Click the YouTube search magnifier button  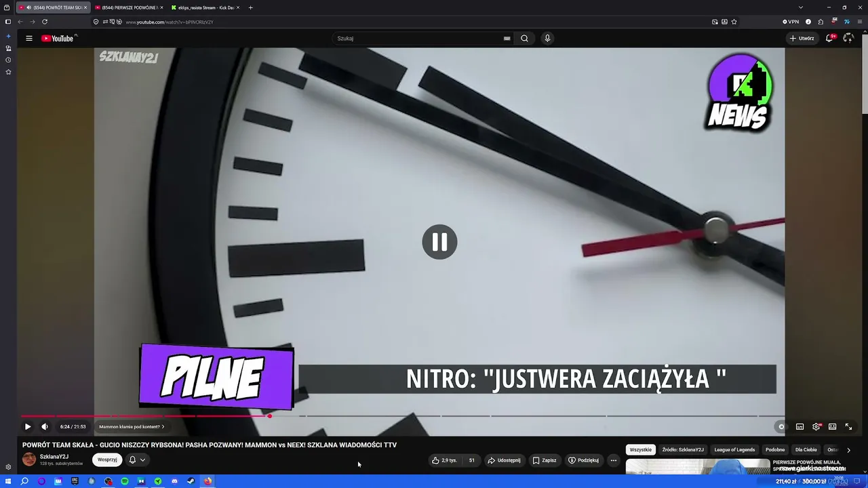[524, 39]
